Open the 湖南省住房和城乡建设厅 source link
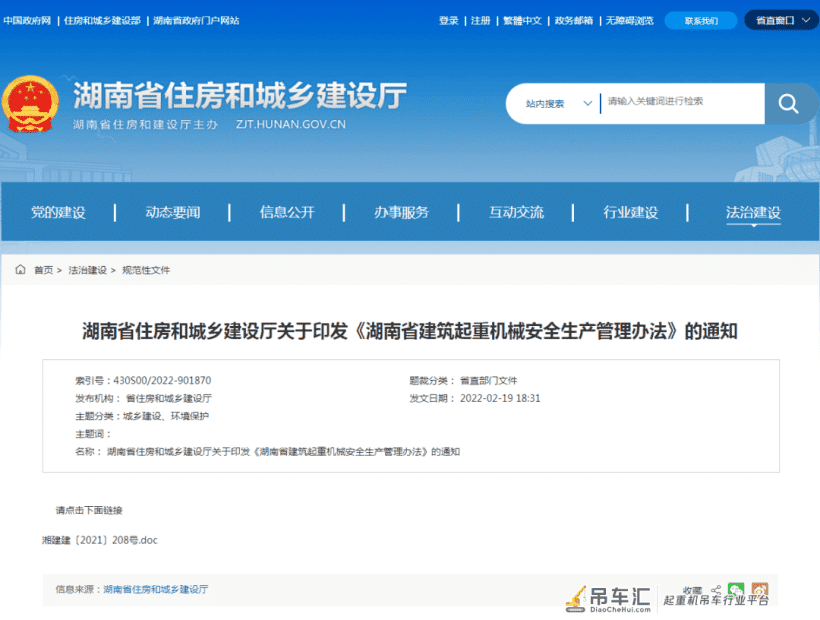The image size is (820, 620). coord(156,589)
